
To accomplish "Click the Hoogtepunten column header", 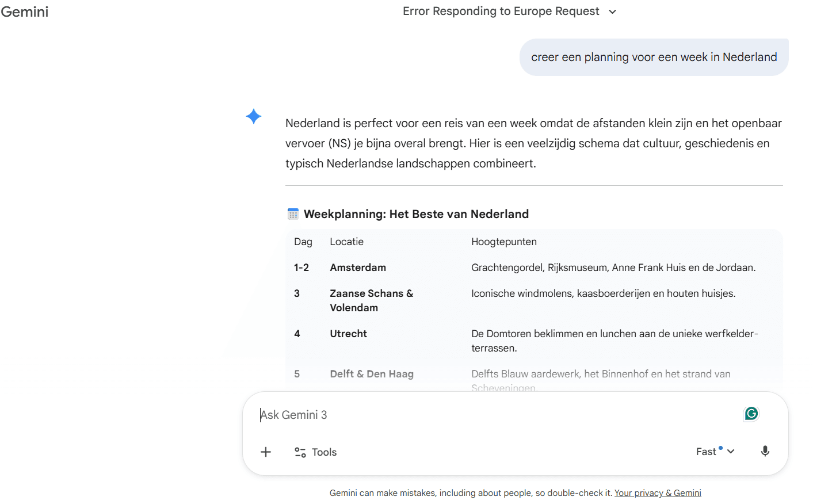I will pos(503,242).
